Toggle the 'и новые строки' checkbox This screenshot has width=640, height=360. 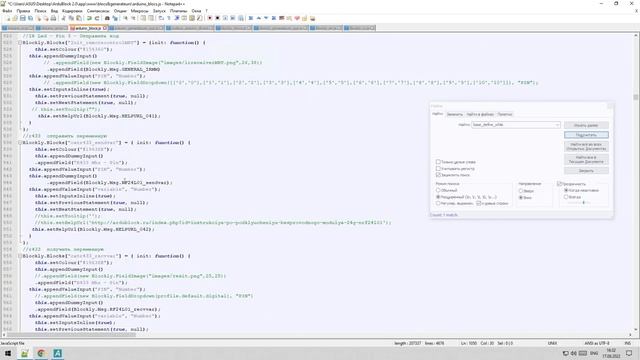click(478, 203)
